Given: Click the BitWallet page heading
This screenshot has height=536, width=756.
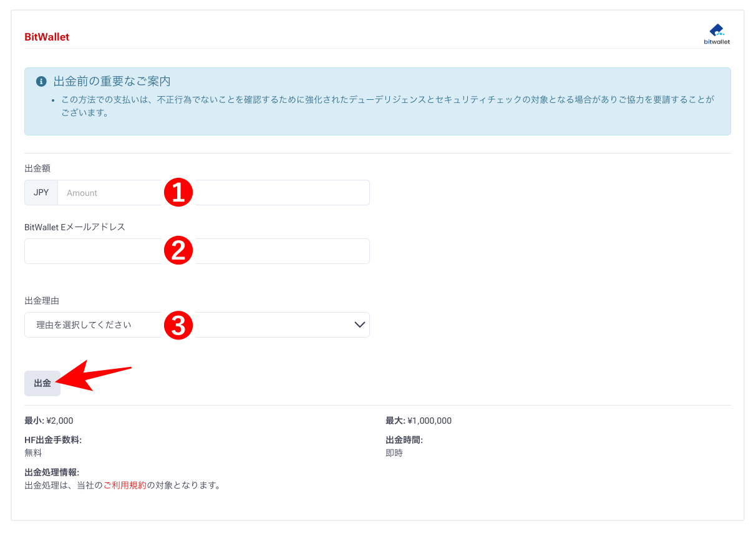Looking at the screenshot, I should pyautogui.click(x=46, y=37).
